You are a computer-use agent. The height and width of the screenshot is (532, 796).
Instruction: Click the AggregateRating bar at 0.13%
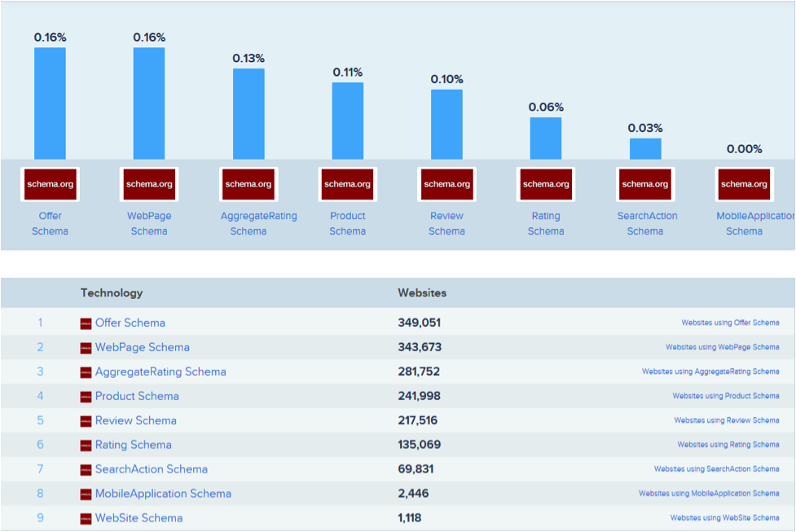click(x=248, y=114)
